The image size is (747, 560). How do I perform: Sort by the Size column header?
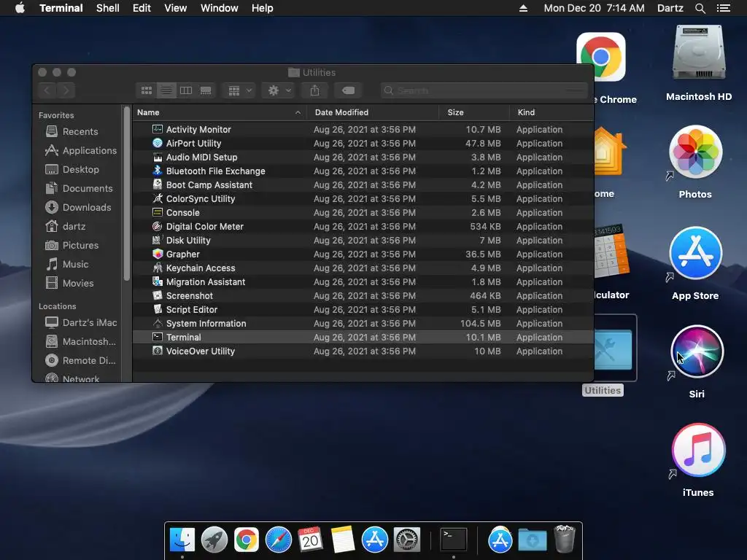[x=474, y=112]
